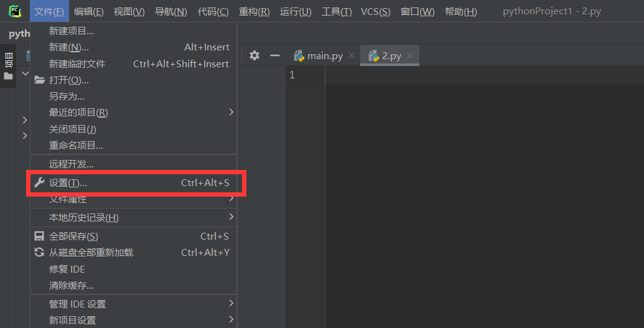
Task: Select 新建(N)... menu entry
Action: point(134,47)
